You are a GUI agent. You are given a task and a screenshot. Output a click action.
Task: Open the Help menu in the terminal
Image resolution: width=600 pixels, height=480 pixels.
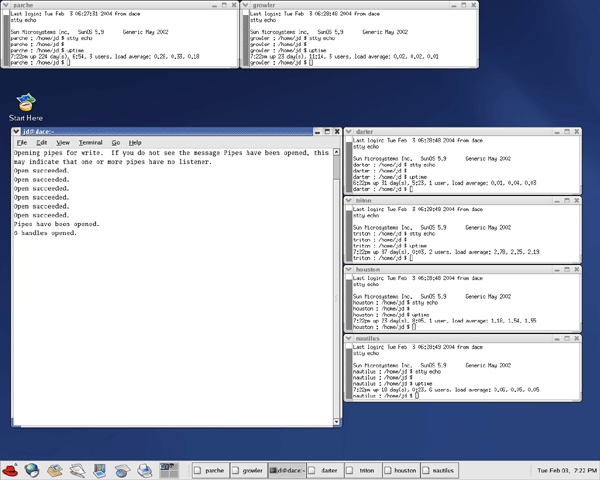click(135, 143)
